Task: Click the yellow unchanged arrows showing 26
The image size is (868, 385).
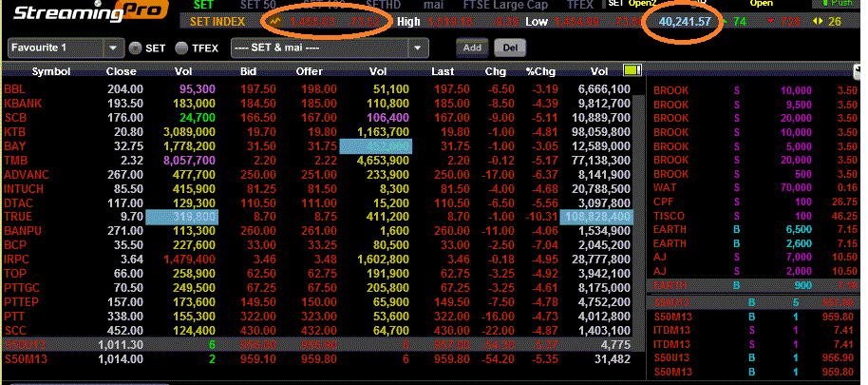Action: pos(818,22)
